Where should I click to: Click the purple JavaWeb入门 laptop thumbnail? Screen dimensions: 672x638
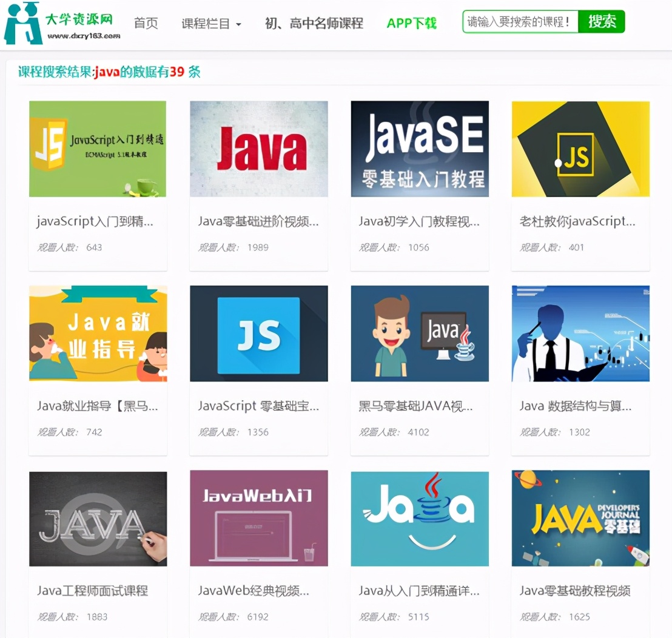pyautogui.click(x=259, y=519)
